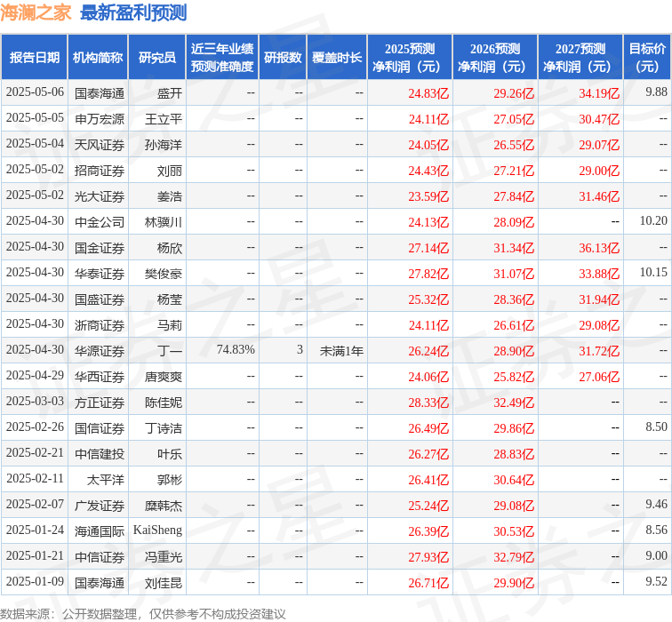
Task: Select researcher 叶乐
Action: pos(170,454)
